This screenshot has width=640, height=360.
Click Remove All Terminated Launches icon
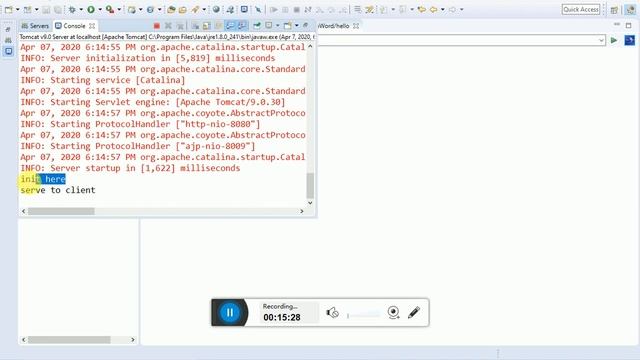[x=180, y=26]
